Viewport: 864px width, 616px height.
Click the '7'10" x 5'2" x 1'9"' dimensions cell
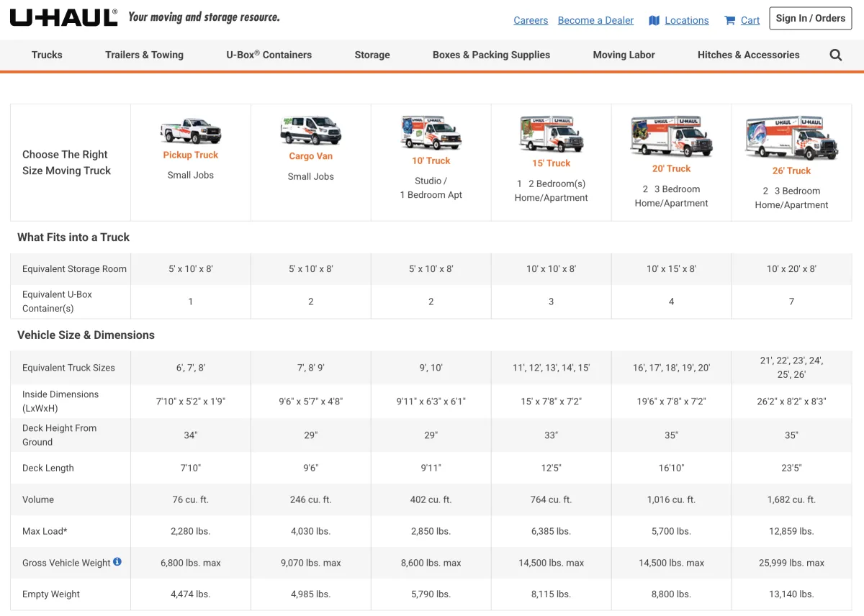click(191, 401)
